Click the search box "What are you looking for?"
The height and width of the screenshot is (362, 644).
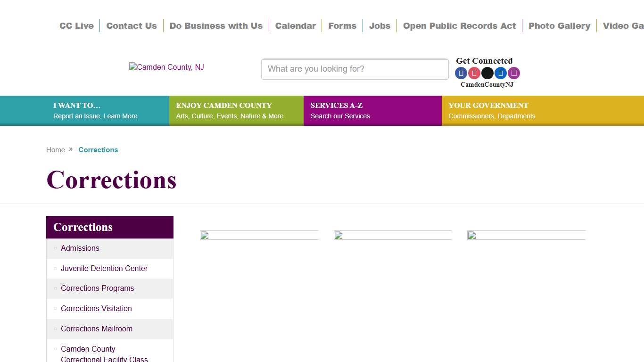[355, 69]
